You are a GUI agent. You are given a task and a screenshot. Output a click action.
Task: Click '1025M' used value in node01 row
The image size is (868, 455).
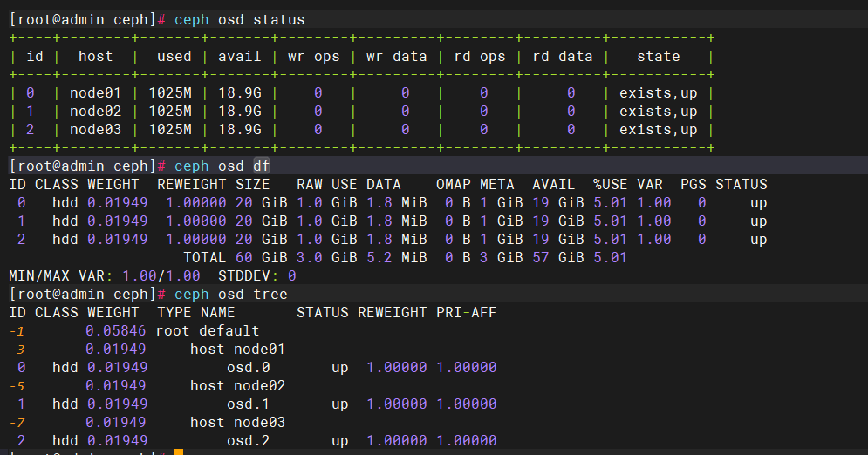pyautogui.click(x=170, y=93)
